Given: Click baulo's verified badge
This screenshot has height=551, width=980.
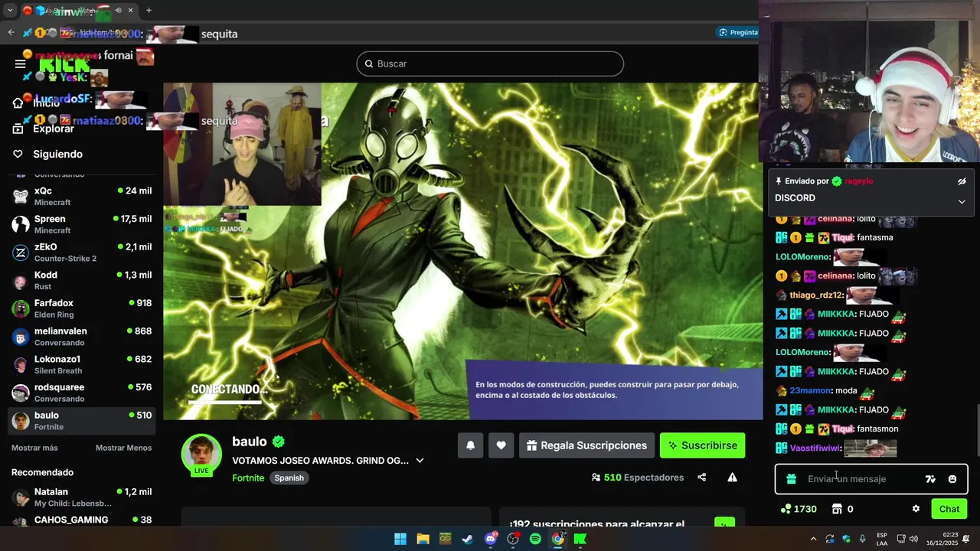Looking at the screenshot, I should 279,442.
